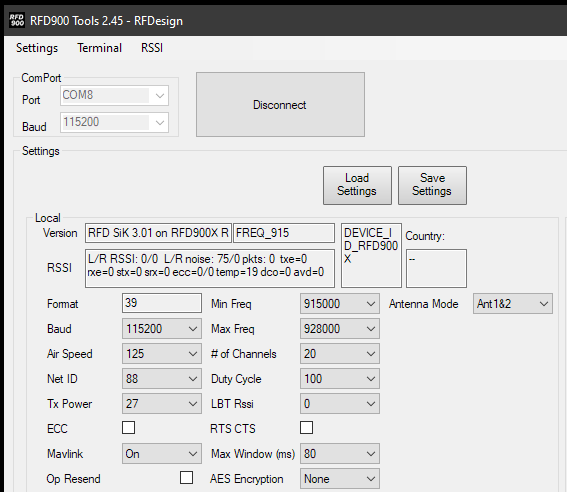Viewport: 567px width, 492px height.
Task: Expand the Local Baud 115200 dropdown
Action: point(162,329)
